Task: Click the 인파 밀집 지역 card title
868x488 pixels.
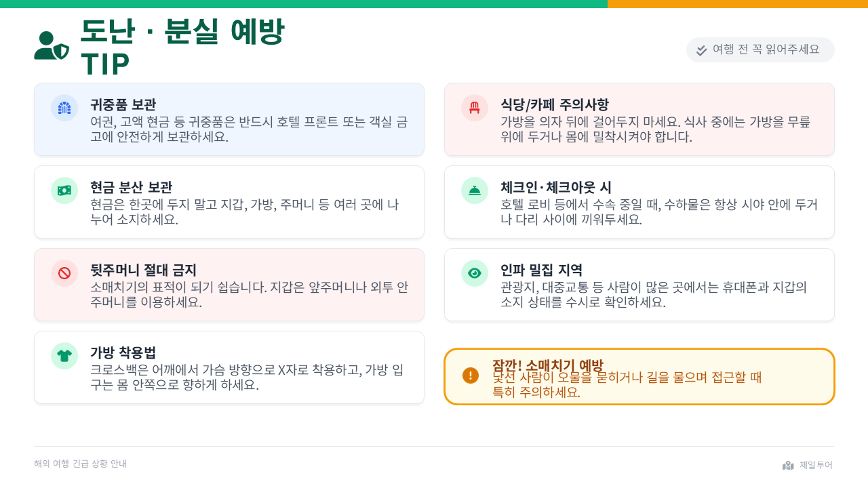Action: [541, 270]
